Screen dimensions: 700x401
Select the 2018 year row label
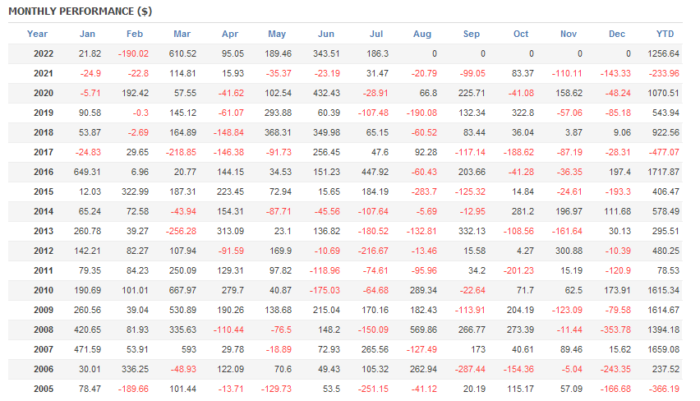[43, 133]
